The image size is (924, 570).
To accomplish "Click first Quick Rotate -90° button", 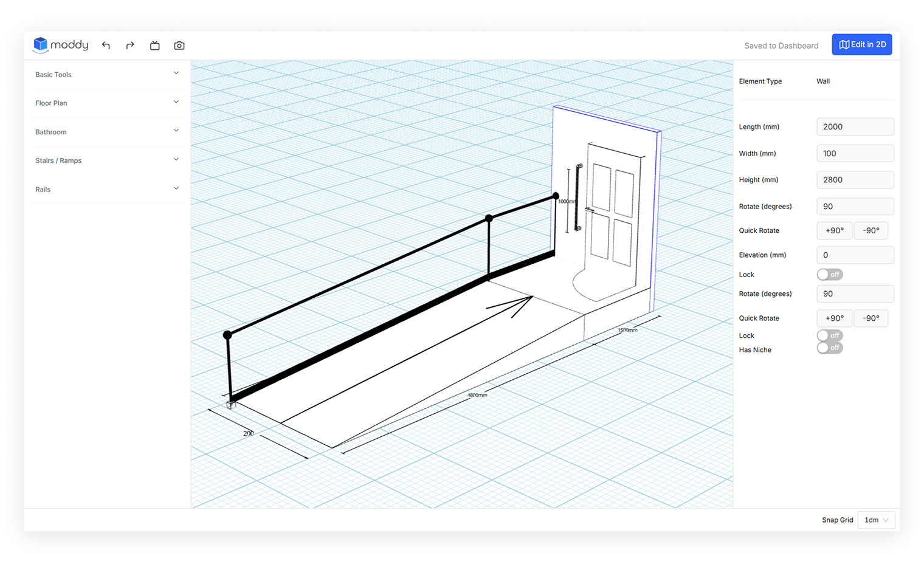I will tap(871, 231).
